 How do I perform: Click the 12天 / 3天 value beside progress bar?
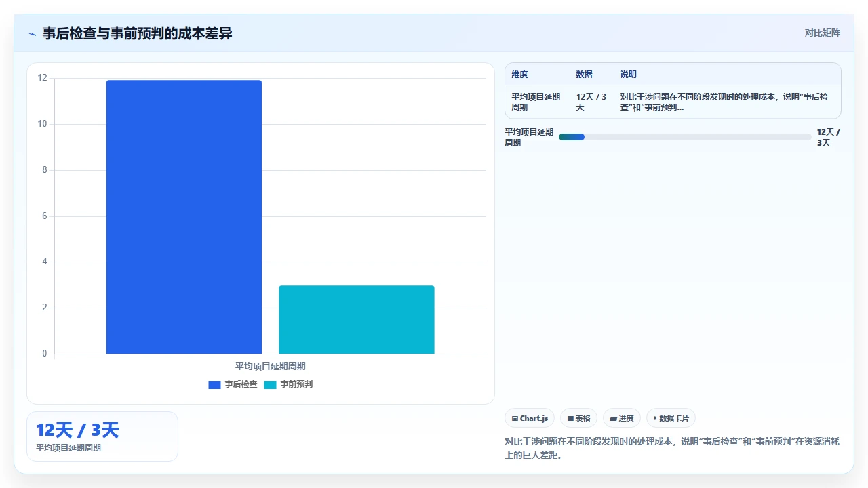[x=829, y=138]
